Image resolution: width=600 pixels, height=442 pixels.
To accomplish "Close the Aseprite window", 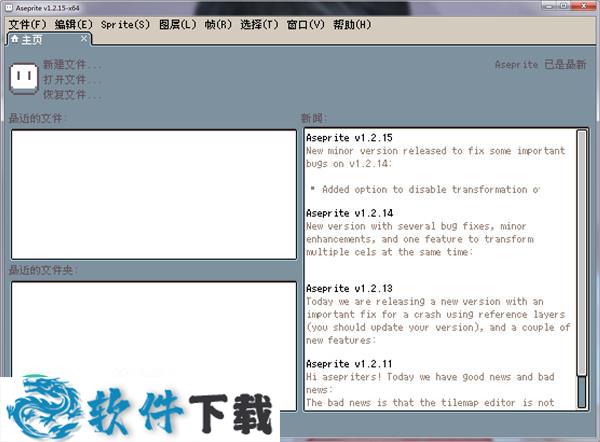I will pyautogui.click(x=584, y=6).
